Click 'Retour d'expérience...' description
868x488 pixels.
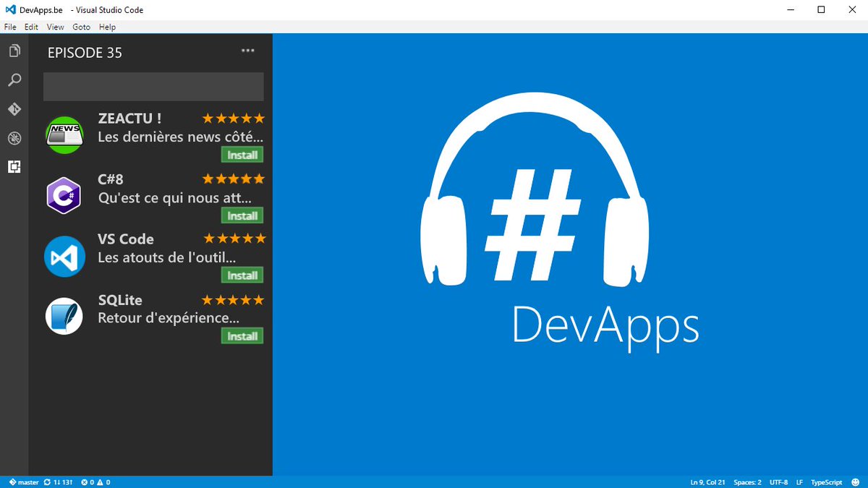169,319
